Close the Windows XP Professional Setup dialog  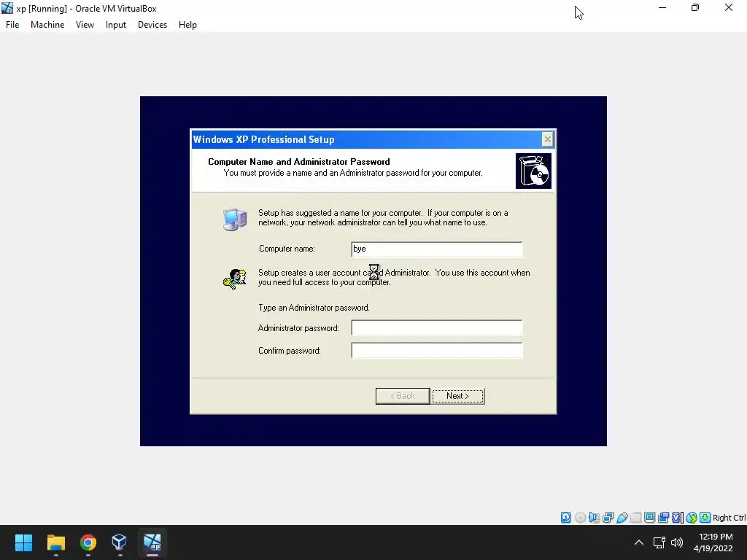547,139
